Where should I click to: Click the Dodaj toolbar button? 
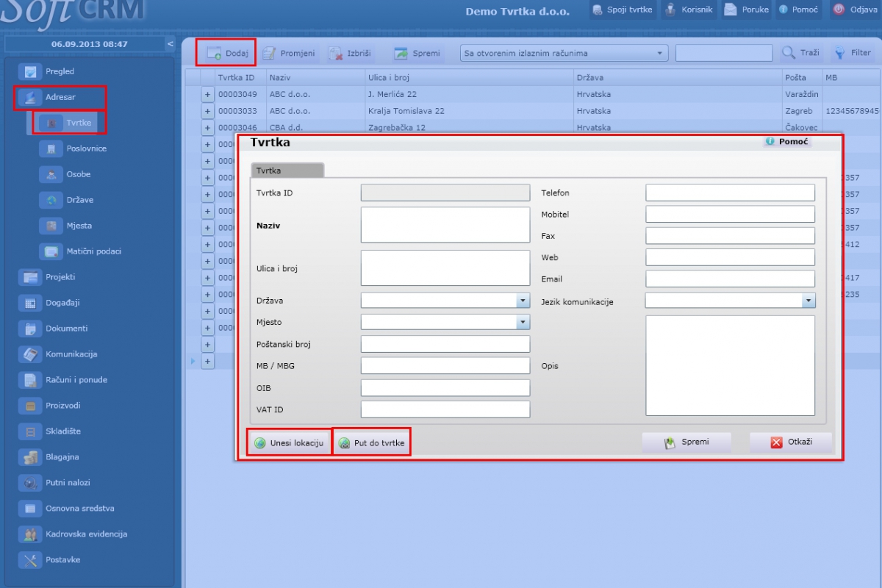[x=227, y=53]
